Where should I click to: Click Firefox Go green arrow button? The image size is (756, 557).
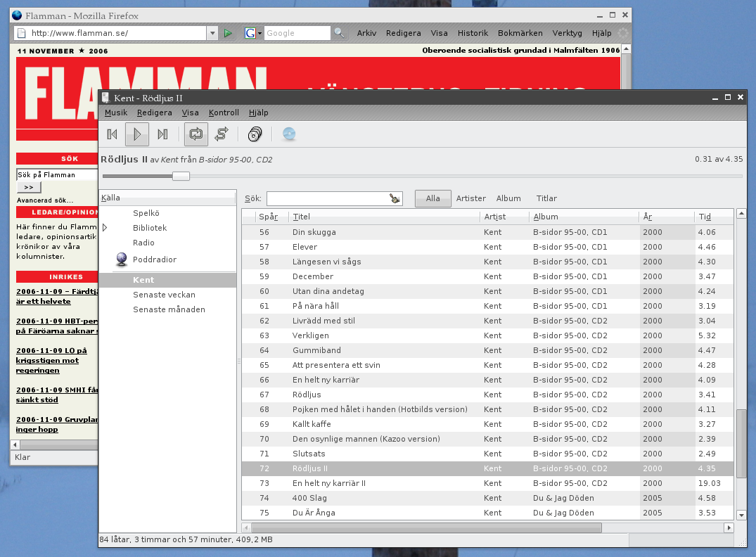228,33
